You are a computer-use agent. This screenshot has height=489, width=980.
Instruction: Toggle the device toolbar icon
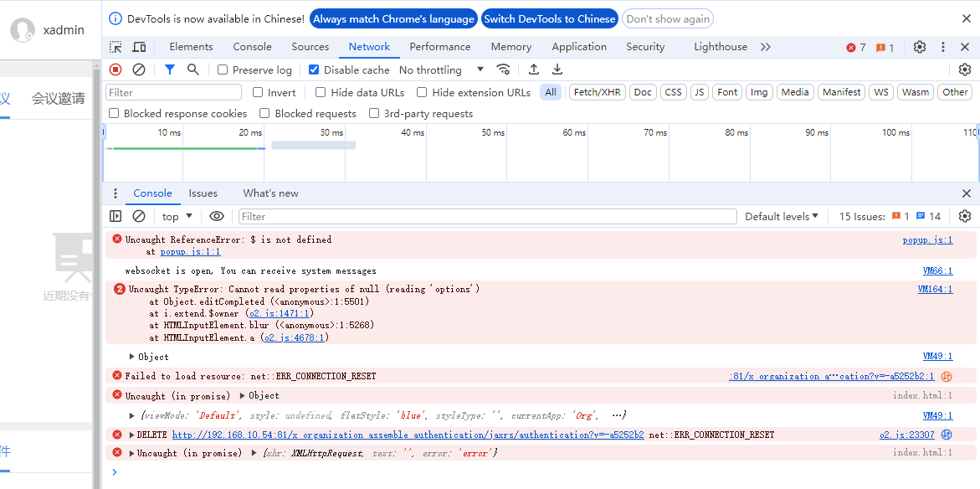coord(139,47)
